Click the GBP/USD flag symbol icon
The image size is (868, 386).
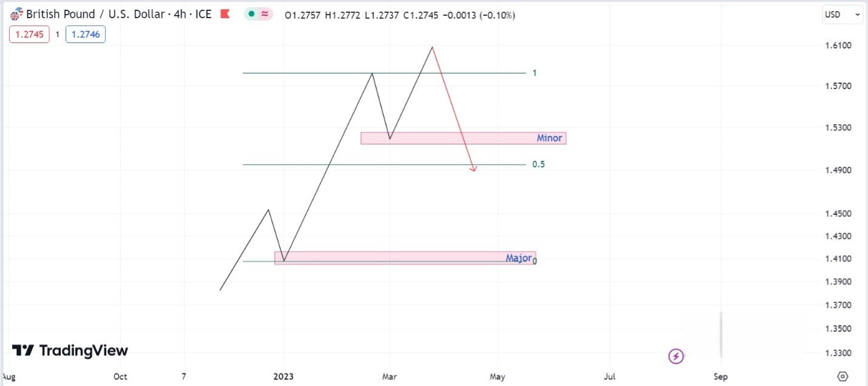[x=16, y=15]
